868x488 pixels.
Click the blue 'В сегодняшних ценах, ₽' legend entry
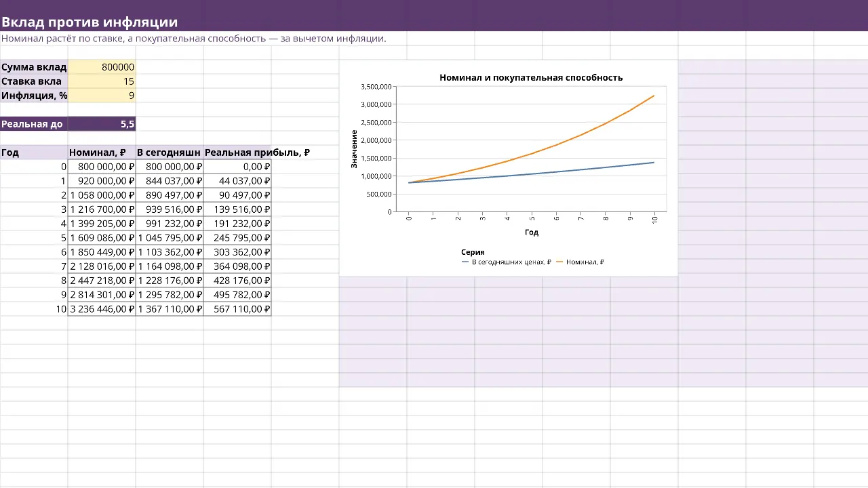[x=506, y=262]
